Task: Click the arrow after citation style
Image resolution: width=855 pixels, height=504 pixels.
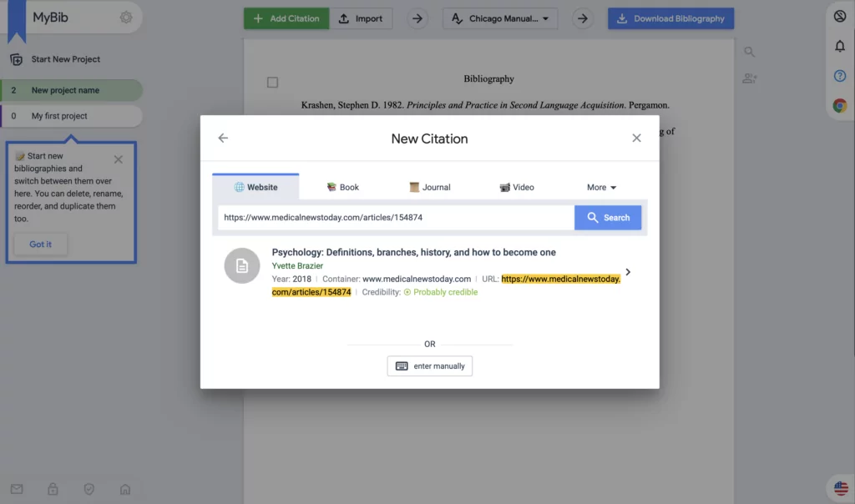Action: click(x=582, y=18)
